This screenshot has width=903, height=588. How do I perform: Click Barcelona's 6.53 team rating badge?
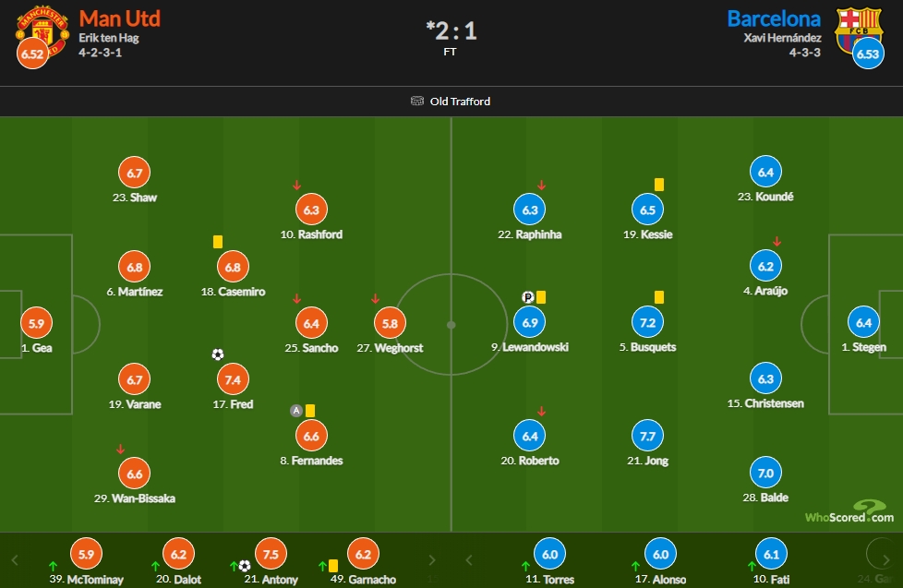tap(868, 53)
